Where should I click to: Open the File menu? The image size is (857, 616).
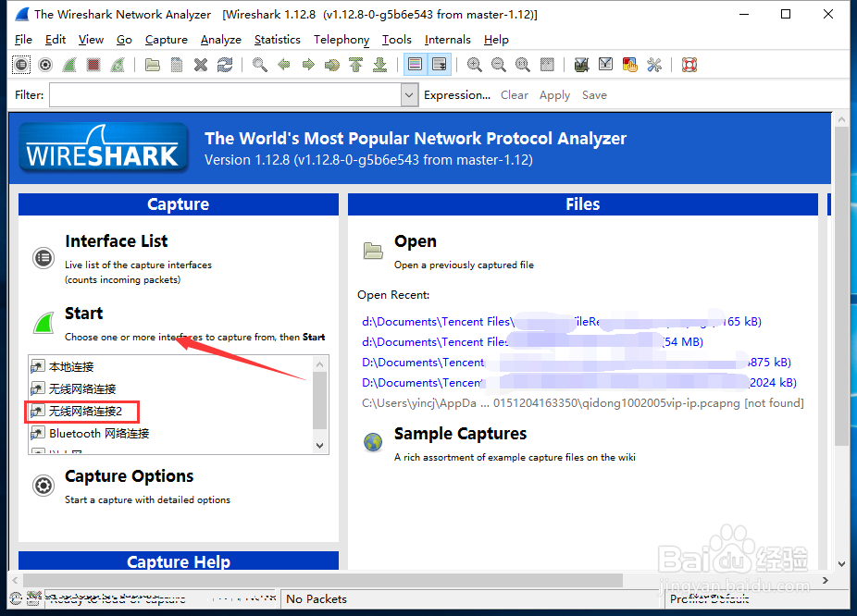[23, 40]
